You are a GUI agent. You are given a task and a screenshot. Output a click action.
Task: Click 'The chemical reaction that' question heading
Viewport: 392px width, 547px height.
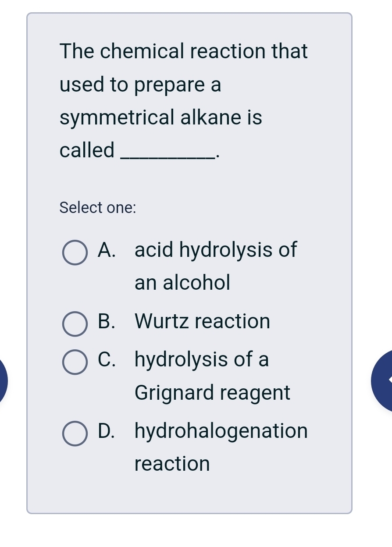(x=184, y=51)
